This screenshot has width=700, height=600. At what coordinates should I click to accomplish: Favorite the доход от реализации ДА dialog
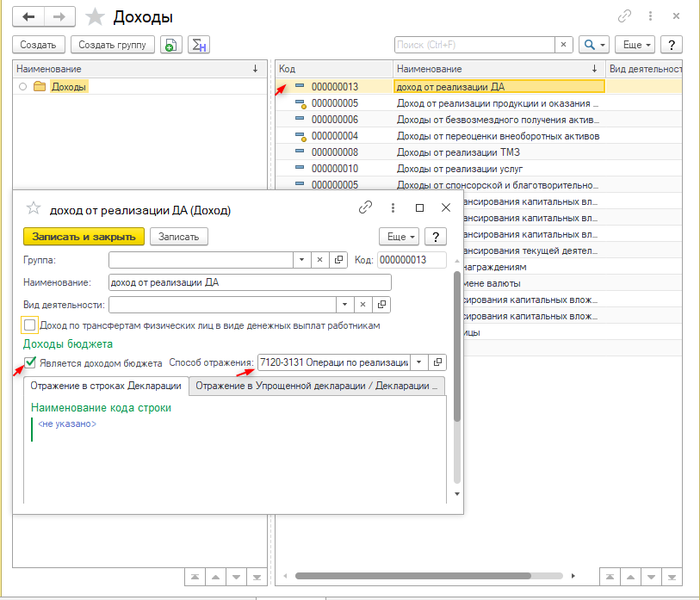pos(34,207)
